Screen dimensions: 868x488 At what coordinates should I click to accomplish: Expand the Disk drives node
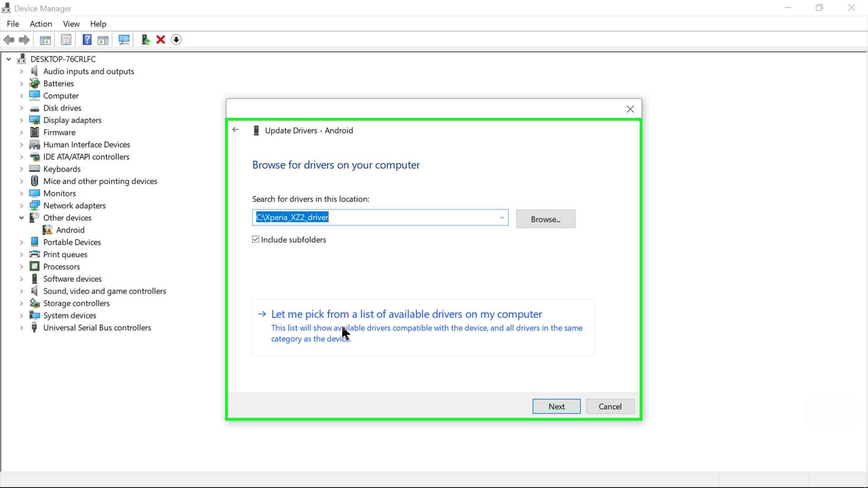tap(21, 108)
